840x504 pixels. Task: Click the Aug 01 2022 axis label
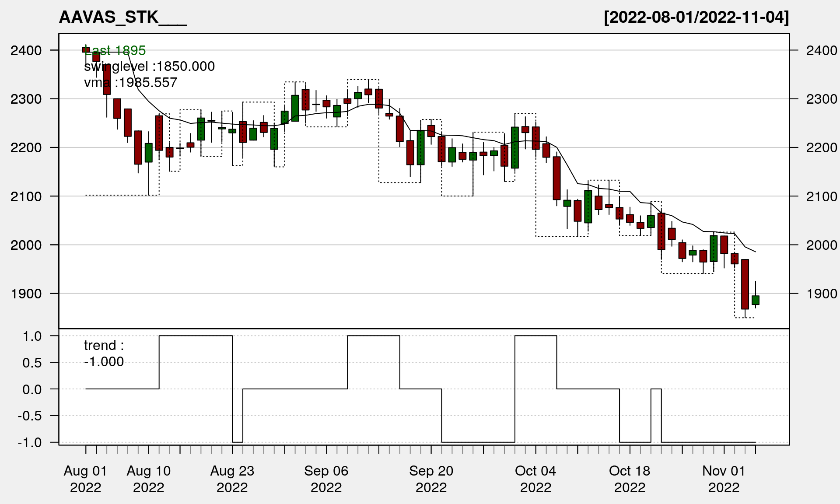click(x=85, y=479)
